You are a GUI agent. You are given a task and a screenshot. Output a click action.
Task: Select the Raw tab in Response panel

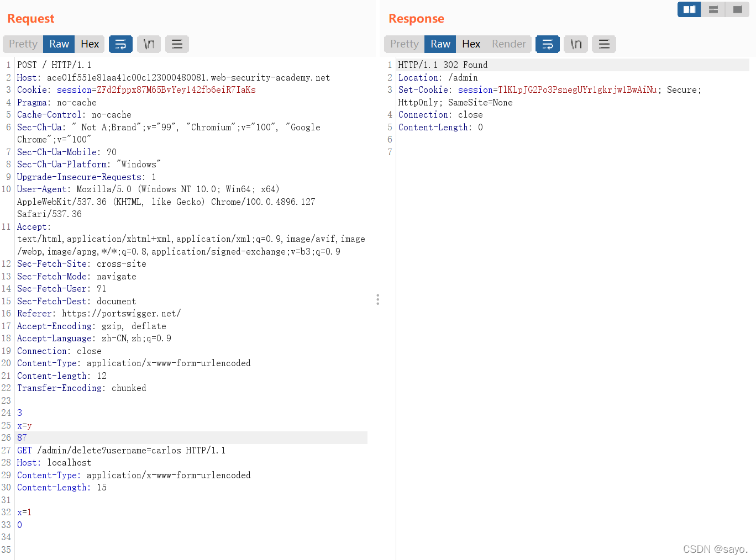coord(440,44)
